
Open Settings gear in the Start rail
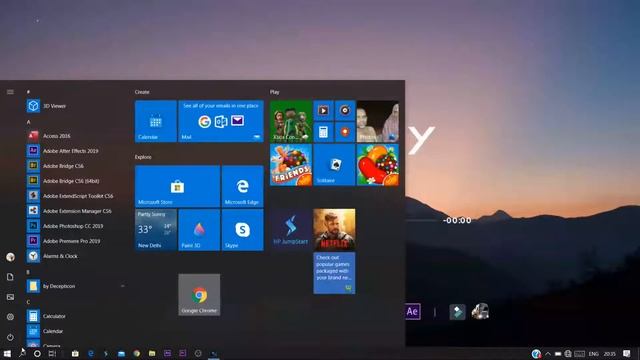point(10,317)
